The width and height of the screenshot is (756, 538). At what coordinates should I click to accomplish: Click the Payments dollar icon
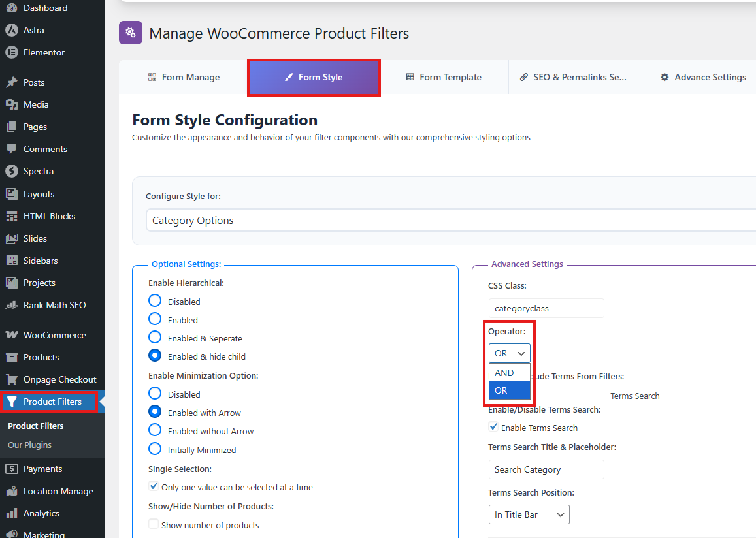pos(12,469)
